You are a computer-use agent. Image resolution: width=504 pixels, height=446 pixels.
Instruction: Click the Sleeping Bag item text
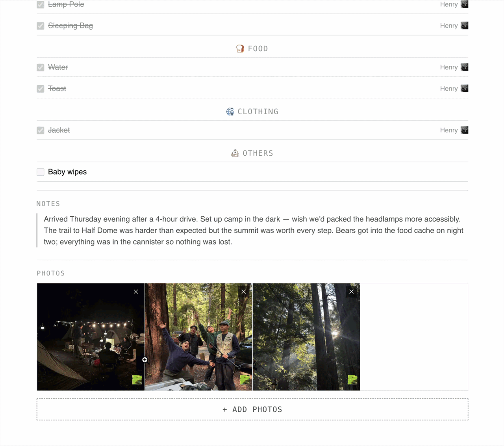point(70,26)
